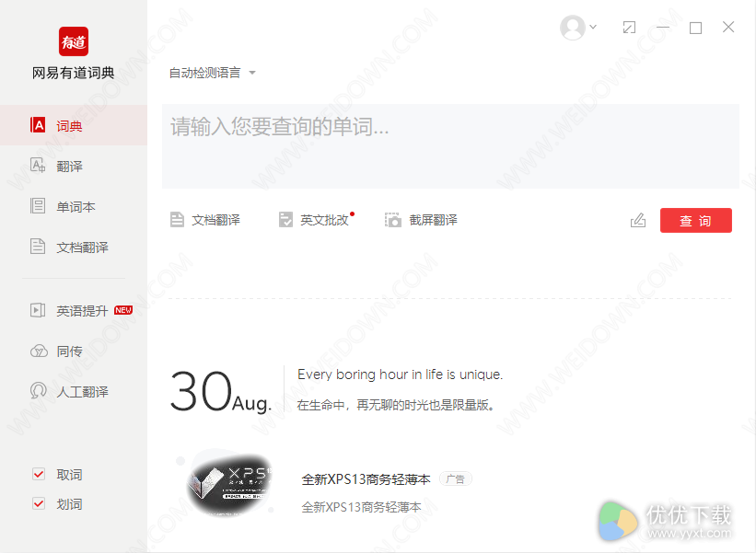
Task: Click the Chinese translation 在生命中 sentence
Action: (x=396, y=405)
